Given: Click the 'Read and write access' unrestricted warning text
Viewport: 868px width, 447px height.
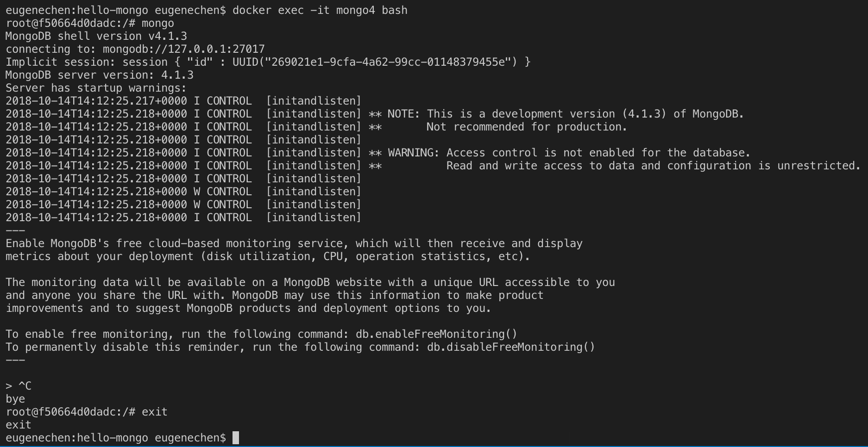Looking at the screenshot, I should 653,166.
